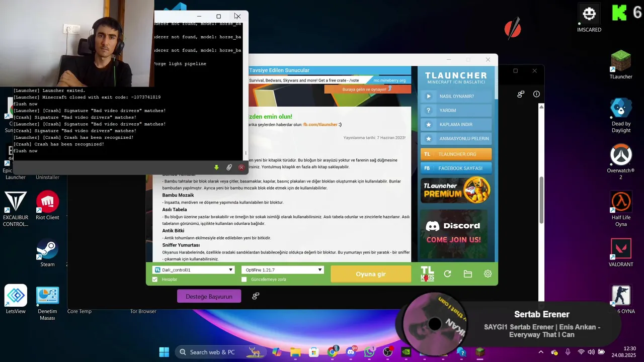Click the volume icon in system tray
The height and width of the screenshot is (362, 644).
pos(591,352)
